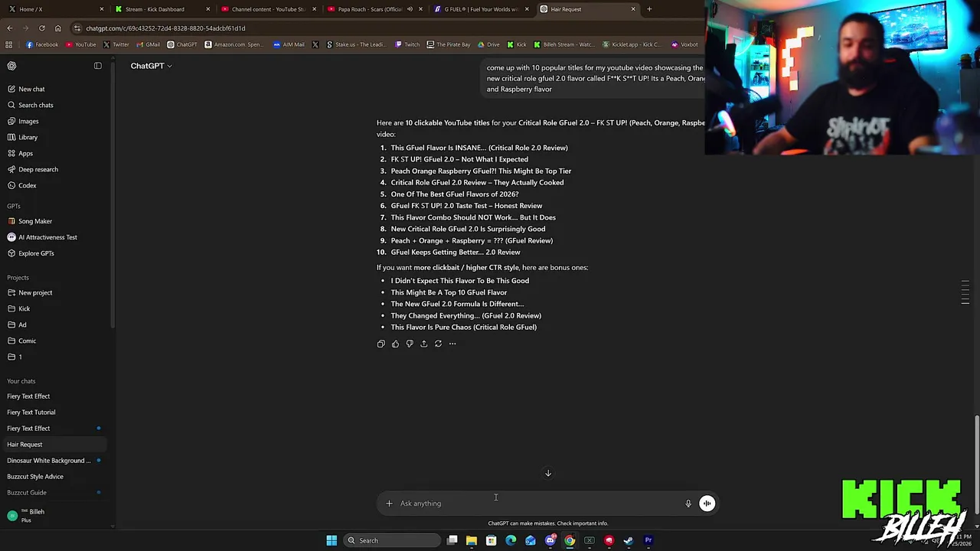
Task: Open the Facebook bookmark
Action: (42, 44)
